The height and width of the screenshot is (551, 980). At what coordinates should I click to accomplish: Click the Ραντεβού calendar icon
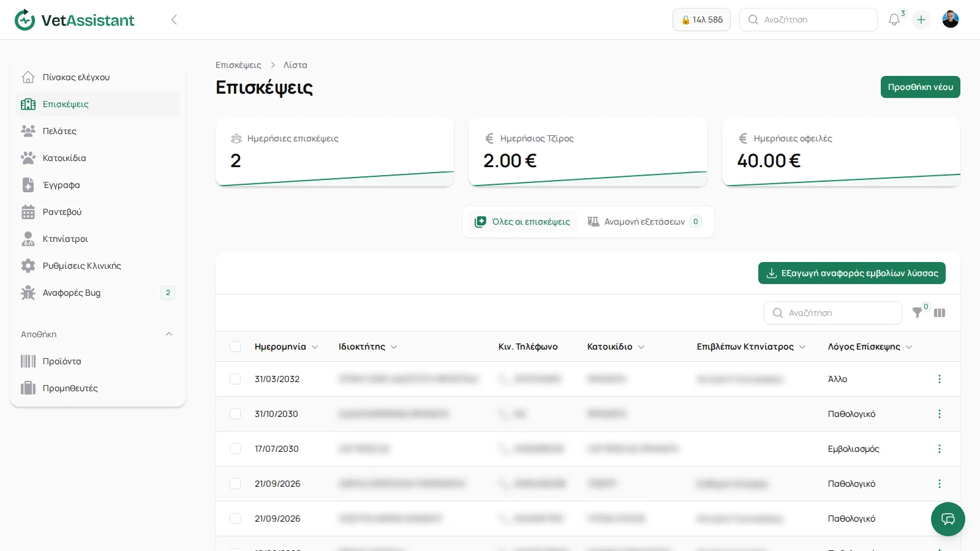click(x=28, y=212)
